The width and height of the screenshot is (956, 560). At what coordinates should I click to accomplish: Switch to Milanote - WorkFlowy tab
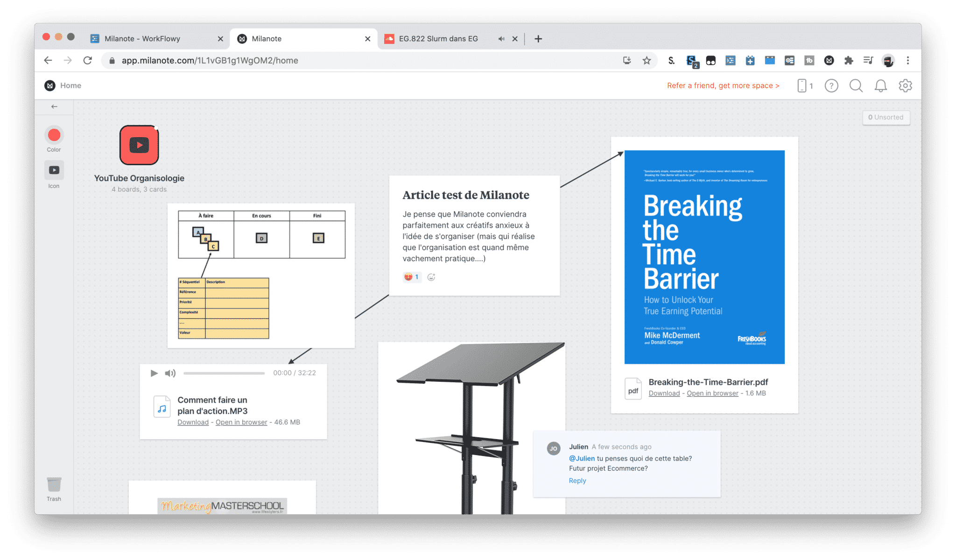156,39
